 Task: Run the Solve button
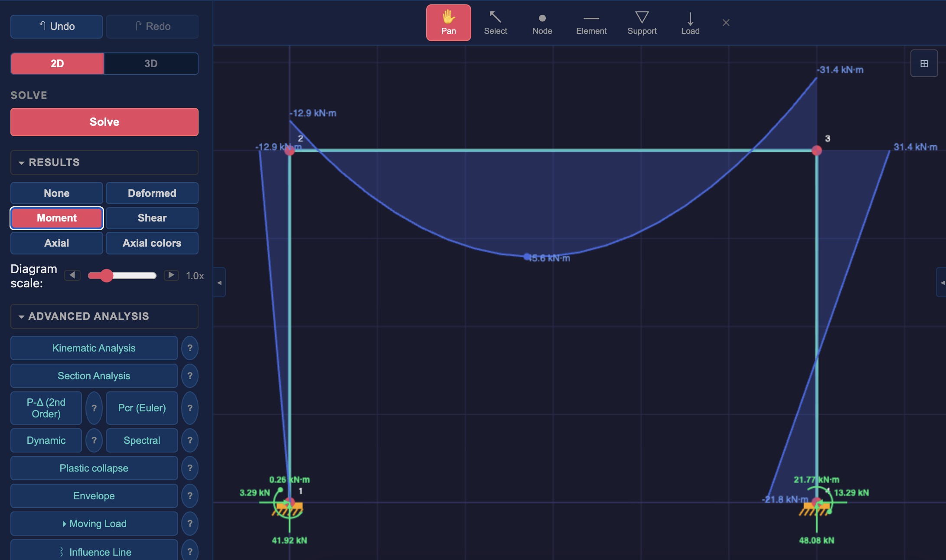point(104,122)
